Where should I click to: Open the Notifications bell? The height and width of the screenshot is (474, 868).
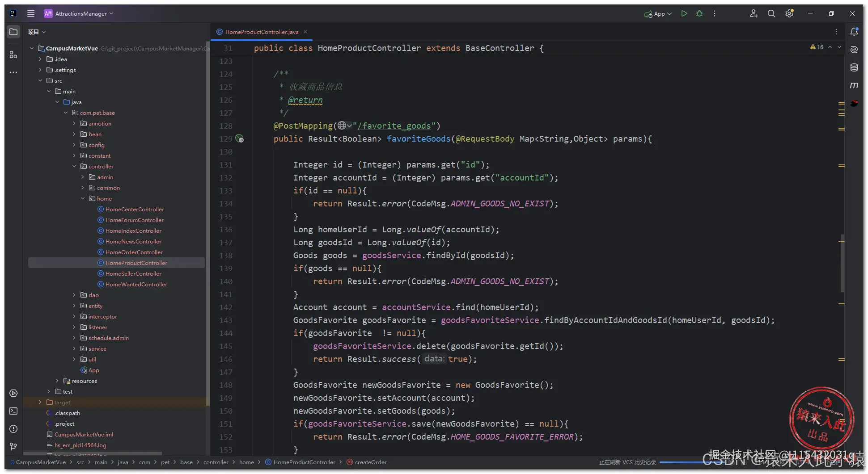854,32
